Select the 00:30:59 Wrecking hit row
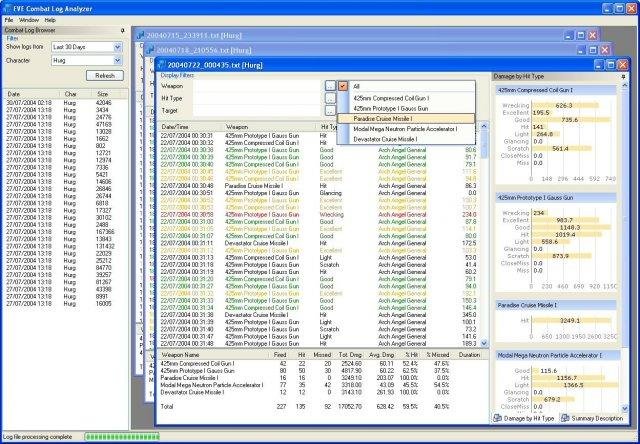This screenshot has width=640, height=444. (x=318, y=214)
